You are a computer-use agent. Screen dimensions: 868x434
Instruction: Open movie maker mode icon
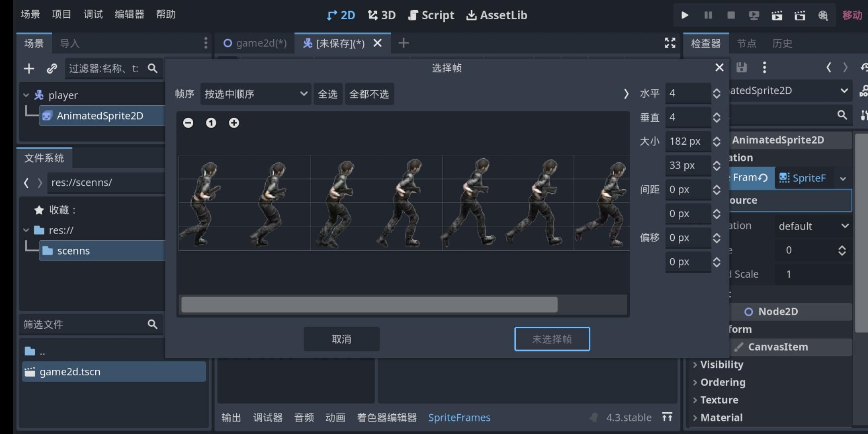coord(823,15)
